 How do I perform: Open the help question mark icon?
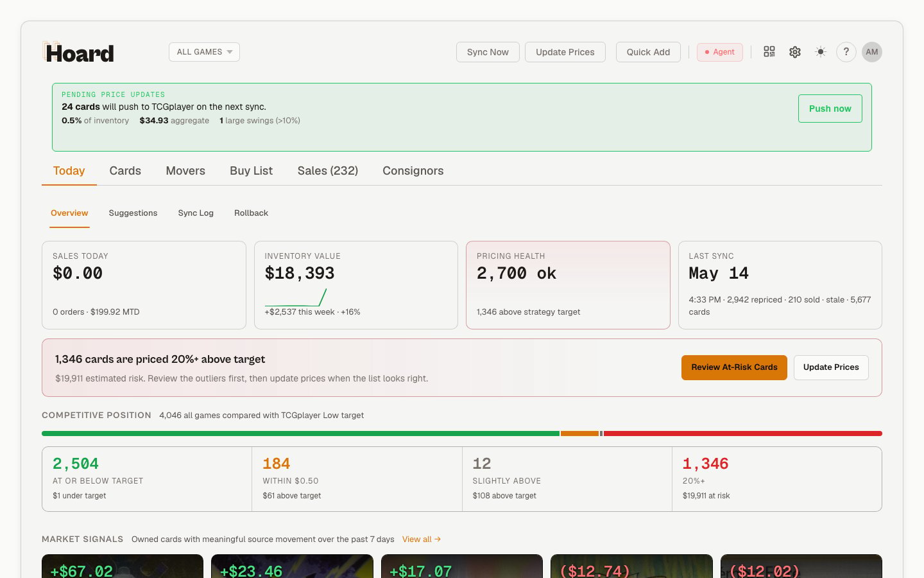tap(846, 52)
